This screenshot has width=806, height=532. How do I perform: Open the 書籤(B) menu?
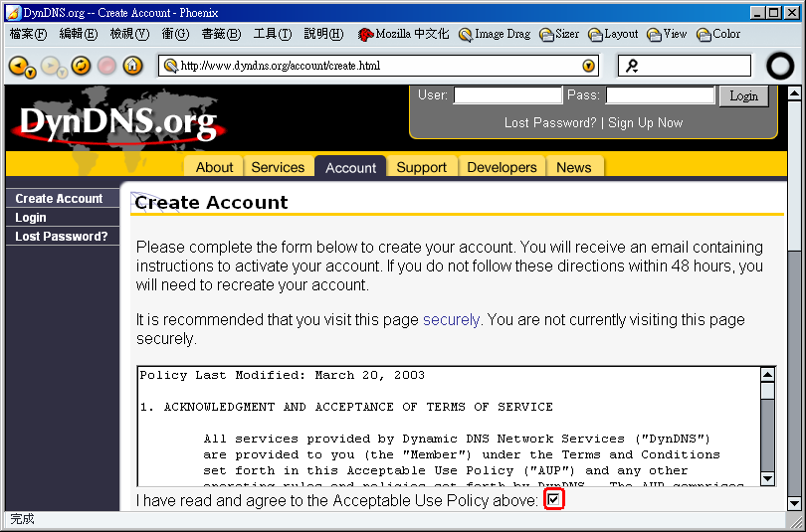pyautogui.click(x=221, y=35)
